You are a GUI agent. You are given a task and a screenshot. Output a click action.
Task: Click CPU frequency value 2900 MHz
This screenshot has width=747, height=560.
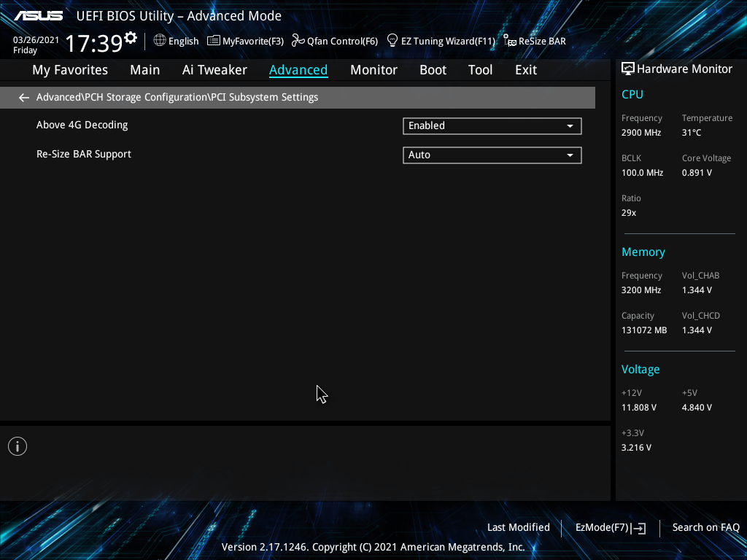(641, 133)
